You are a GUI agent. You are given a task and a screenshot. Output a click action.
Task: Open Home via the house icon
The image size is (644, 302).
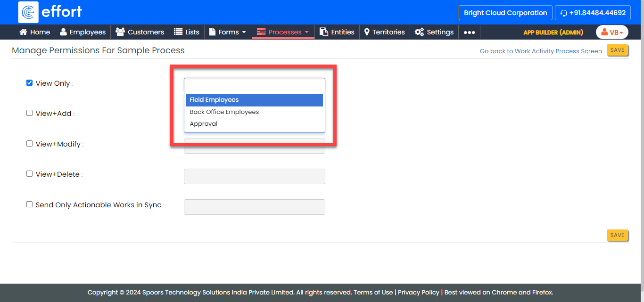[23, 32]
